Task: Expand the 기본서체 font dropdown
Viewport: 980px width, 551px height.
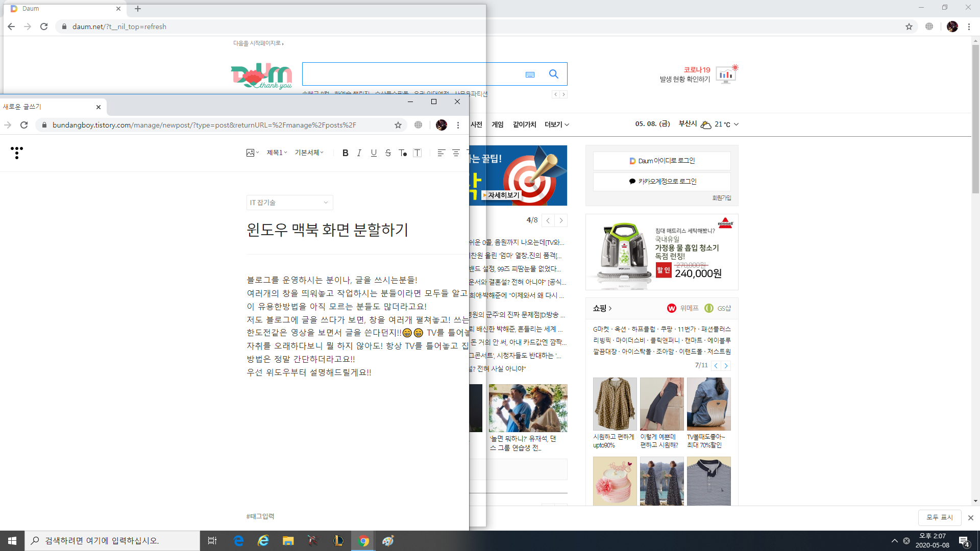Action: point(309,153)
